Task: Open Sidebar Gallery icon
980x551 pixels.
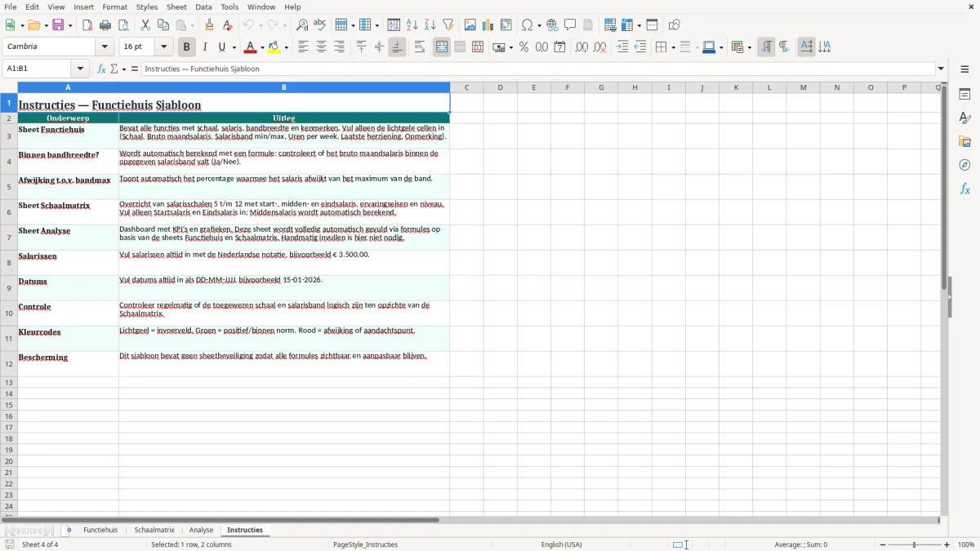Action: point(964,142)
